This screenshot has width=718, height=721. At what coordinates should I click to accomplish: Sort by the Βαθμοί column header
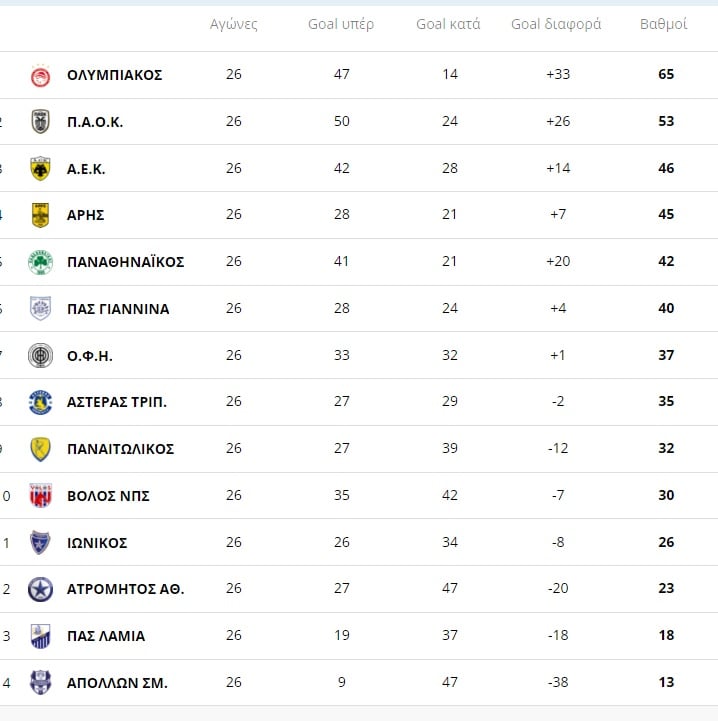[664, 24]
